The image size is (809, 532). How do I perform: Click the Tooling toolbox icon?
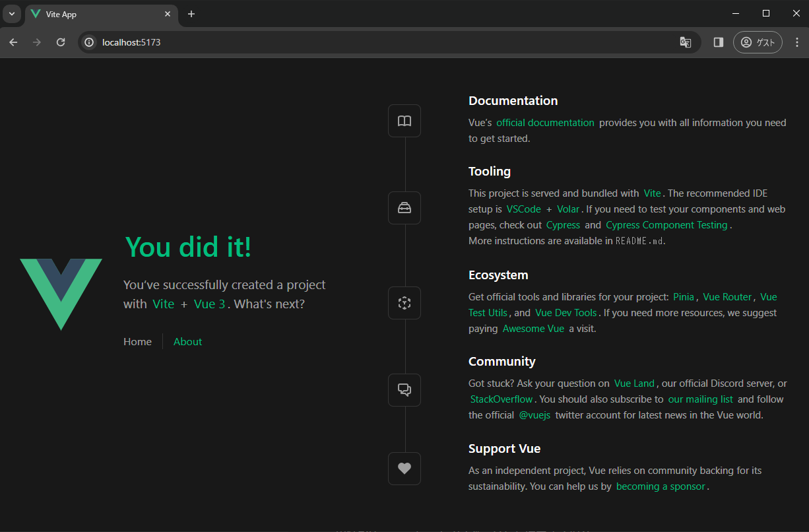pos(404,207)
